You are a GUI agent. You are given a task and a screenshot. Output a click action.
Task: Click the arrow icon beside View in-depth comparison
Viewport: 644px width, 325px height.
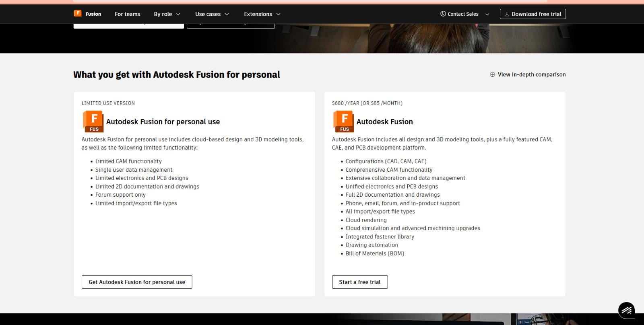point(492,74)
